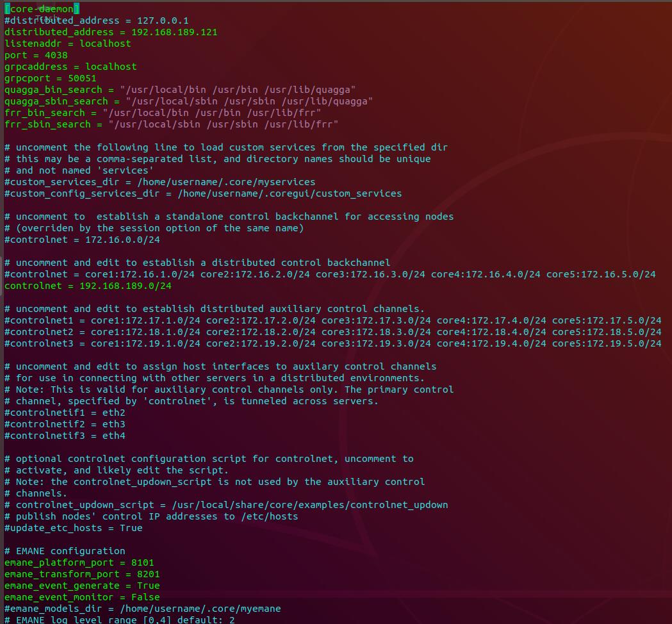Viewport: 672px width, 624px height.
Task: Click the '#update_etc_hosts = True' line
Action: pyautogui.click(x=73, y=529)
